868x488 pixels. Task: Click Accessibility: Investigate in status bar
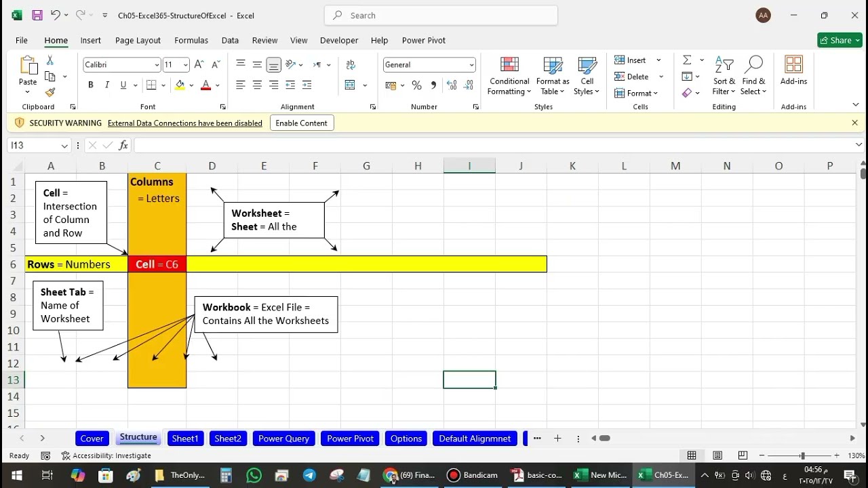(106, 455)
